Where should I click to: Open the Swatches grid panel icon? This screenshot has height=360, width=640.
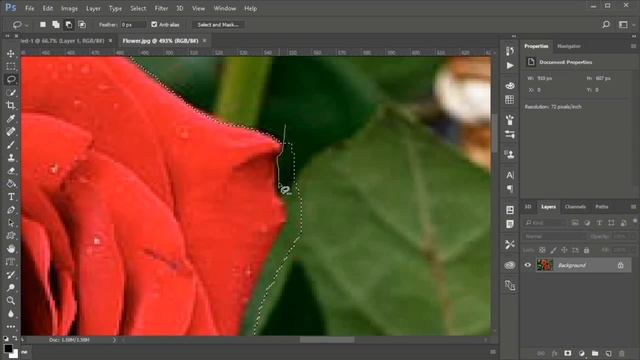pos(510,100)
